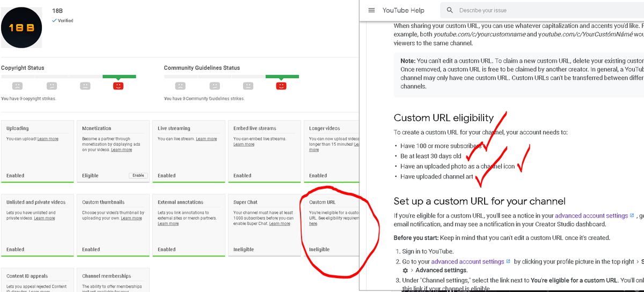This screenshot has width=644, height=292.
Task: Open the YouTube Help hamburger menu
Action: coord(371,10)
